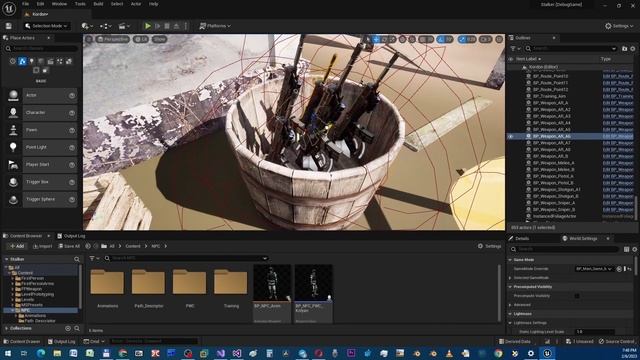Image resolution: width=640 pixels, height=360 pixels.
Task: Open the Perspective viewport dropdown
Action: 113,39
